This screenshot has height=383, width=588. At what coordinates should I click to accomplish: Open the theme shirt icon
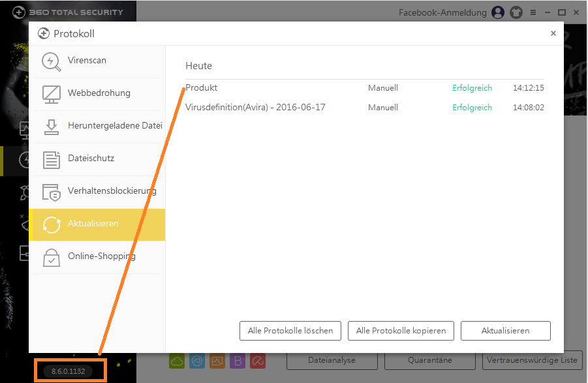coord(516,12)
